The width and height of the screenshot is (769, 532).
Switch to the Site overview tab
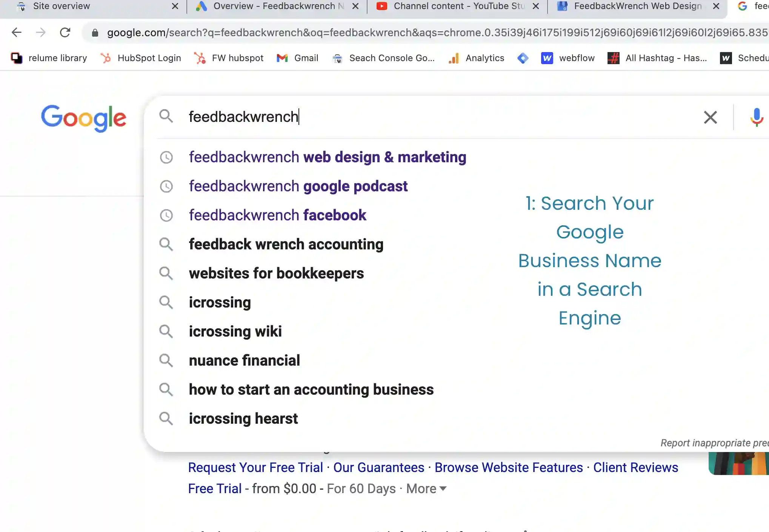[62, 6]
